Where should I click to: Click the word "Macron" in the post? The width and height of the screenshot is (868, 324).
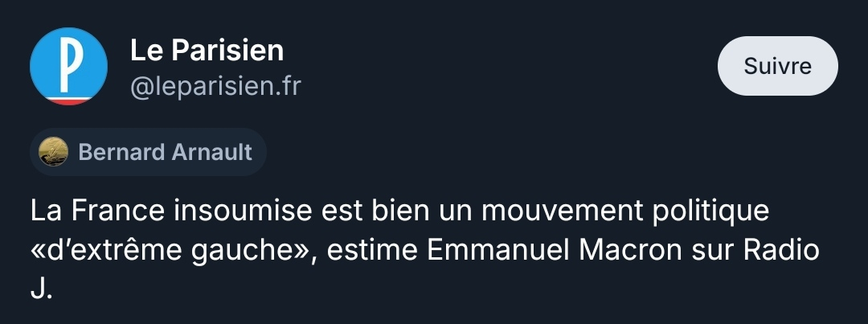click(624, 251)
